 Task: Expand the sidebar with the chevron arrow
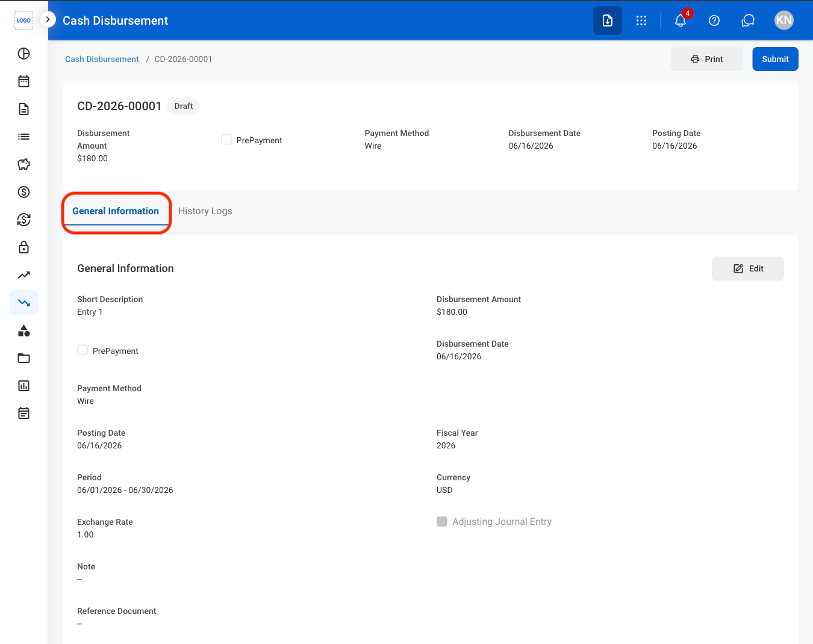48,19
